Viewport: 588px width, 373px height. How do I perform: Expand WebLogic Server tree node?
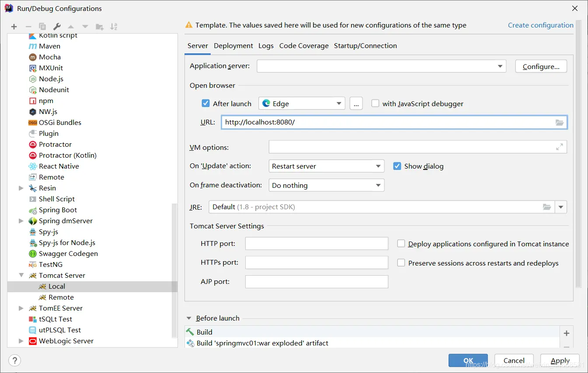[x=21, y=341]
